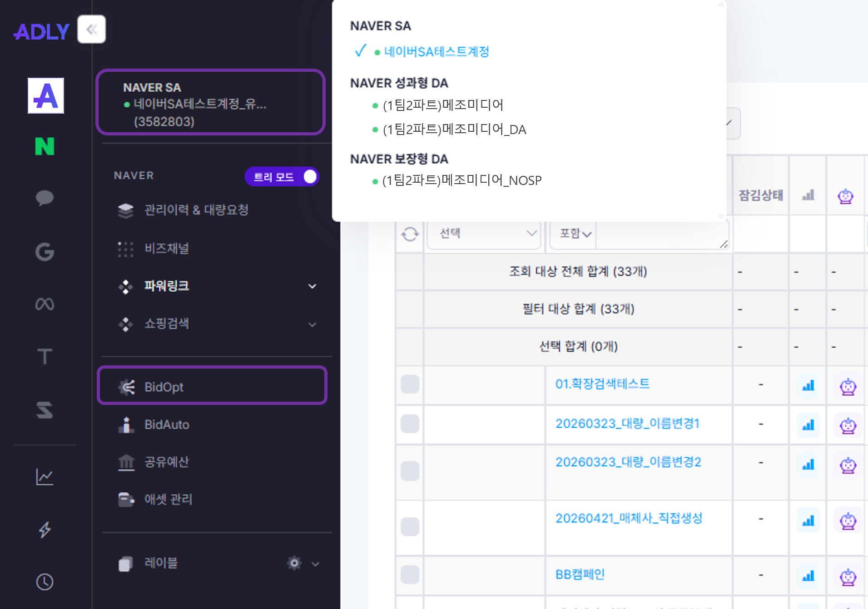Open bar chart for 20260323_대량_이름변경1
The width and height of the screenshot is (868, 609).
(x=808, y=425)
